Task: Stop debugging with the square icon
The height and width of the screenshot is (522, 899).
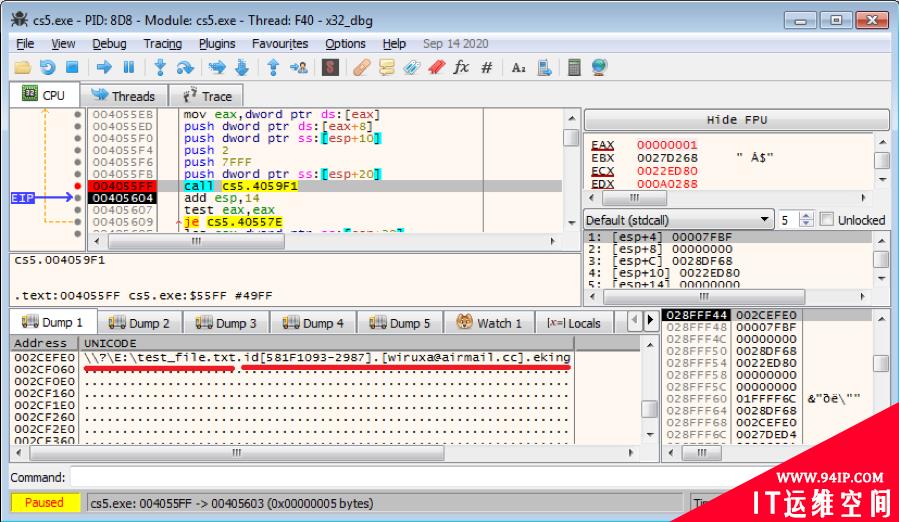Action: point(72,68)
